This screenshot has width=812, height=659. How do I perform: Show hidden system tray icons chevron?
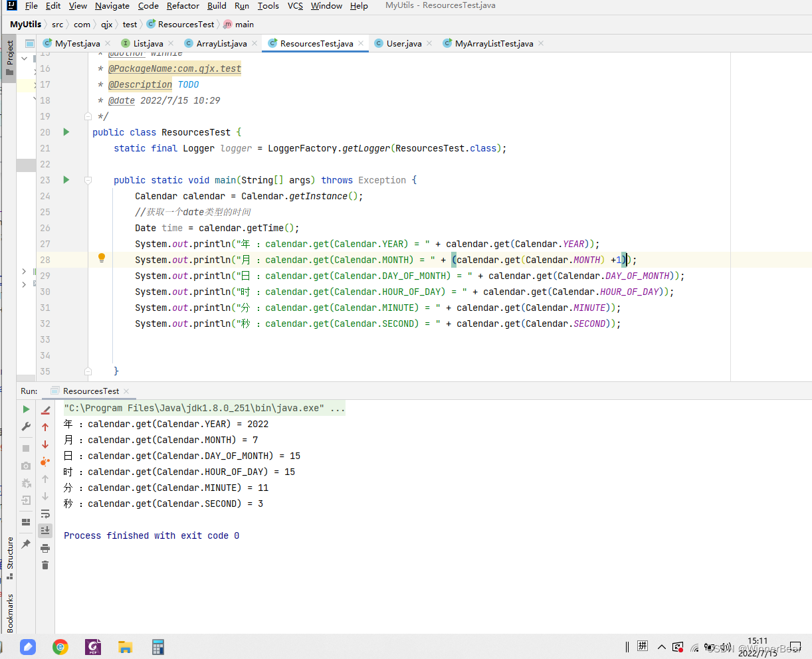(x=661, y=647)
